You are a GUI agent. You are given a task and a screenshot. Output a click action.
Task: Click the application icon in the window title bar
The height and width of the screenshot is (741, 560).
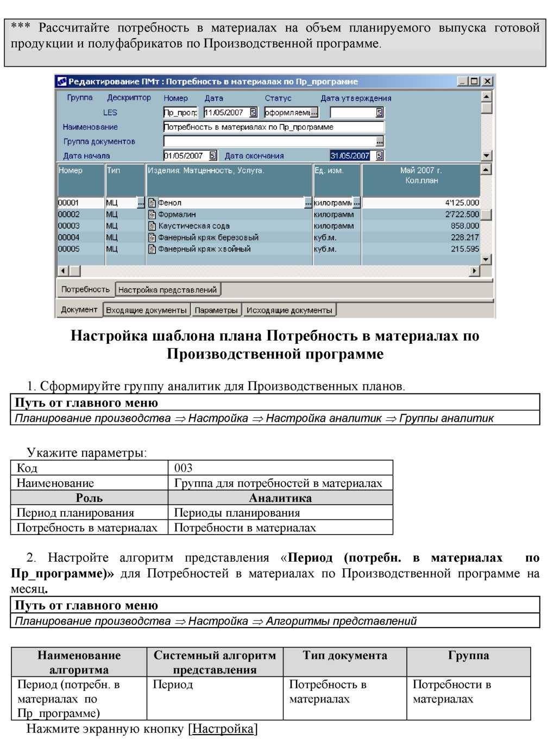[x=62, y=81]
